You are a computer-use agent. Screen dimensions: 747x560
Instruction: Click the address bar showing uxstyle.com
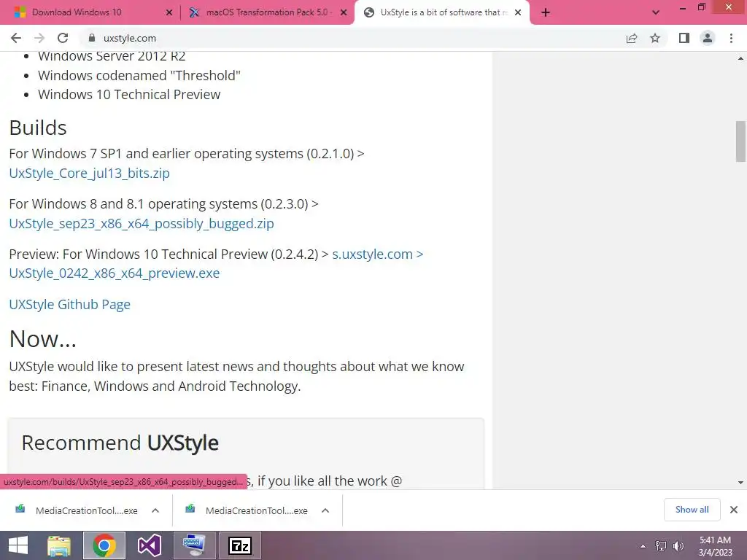[x=352, y=38]
